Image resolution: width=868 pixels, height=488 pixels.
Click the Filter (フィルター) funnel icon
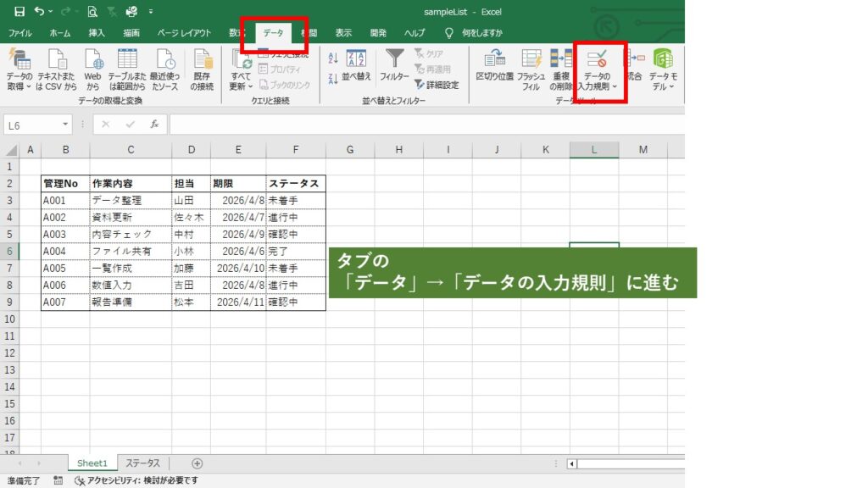394,59
